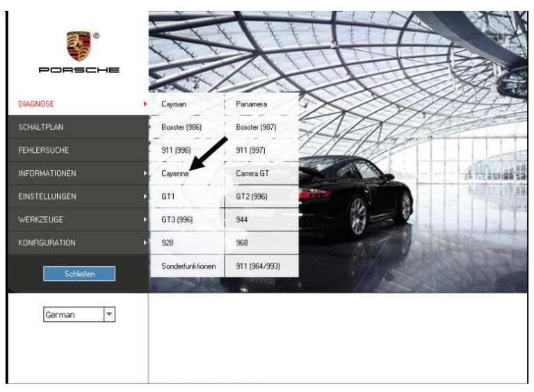Viewport: 534px width, 392px height.
Task: Expand the EINSTELLUNGEN submenu arrow
Action: [x=145, y=196]
